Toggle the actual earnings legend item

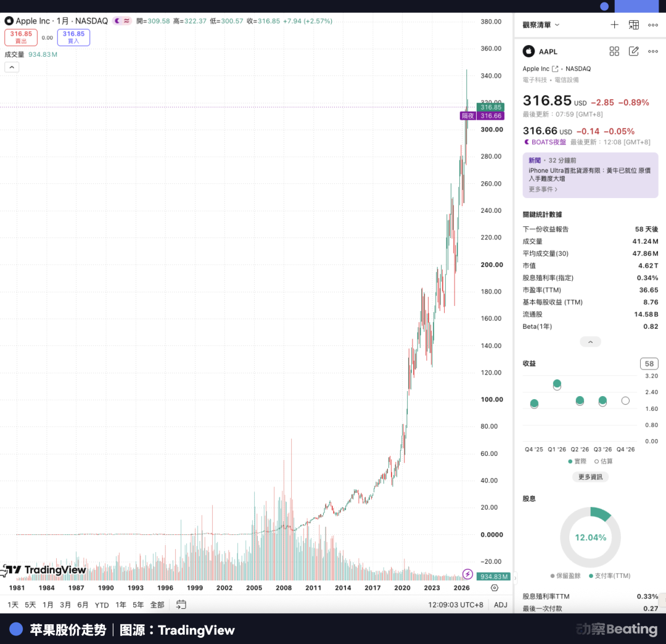(x=577, y=461)
